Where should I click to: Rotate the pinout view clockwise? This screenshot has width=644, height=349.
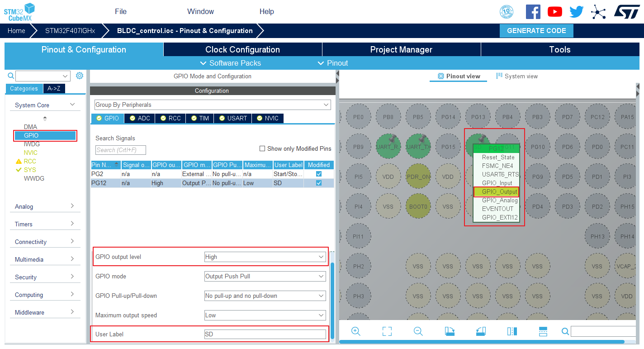[450, 331]
